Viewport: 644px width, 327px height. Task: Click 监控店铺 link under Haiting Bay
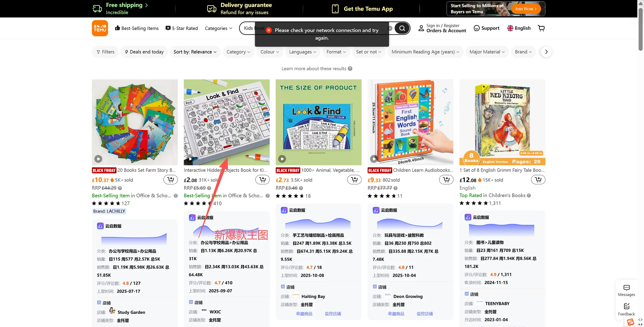(x=333, y=314)
